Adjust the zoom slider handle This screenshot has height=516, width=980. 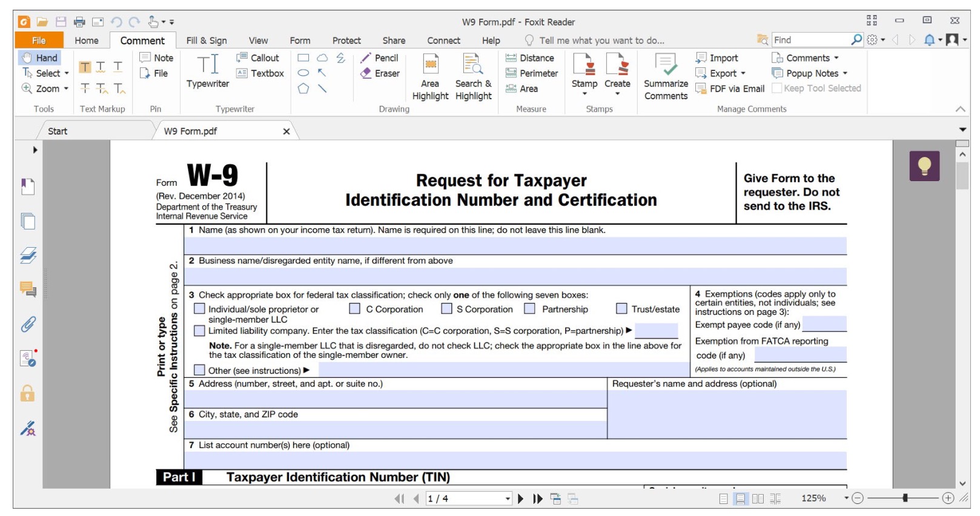[905, 498]
